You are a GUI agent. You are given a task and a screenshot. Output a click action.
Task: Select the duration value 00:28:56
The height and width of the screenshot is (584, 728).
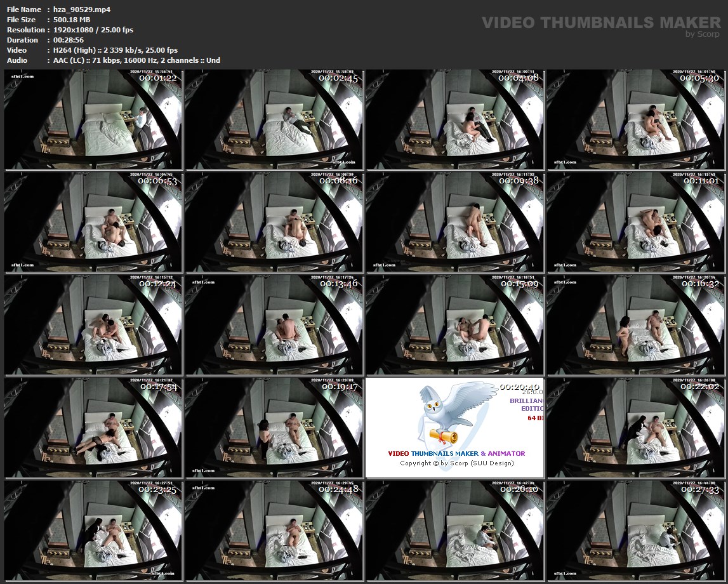(69, 40)
